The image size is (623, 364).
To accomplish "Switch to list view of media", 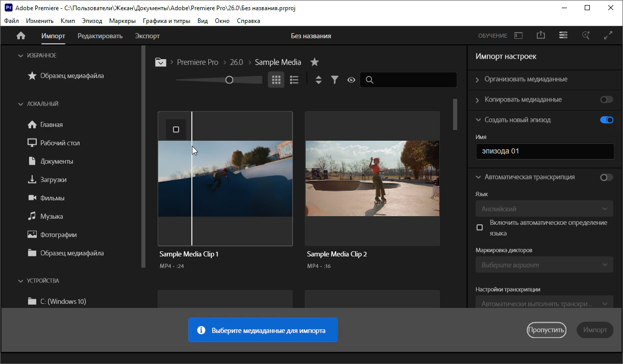I will (294, 80).
